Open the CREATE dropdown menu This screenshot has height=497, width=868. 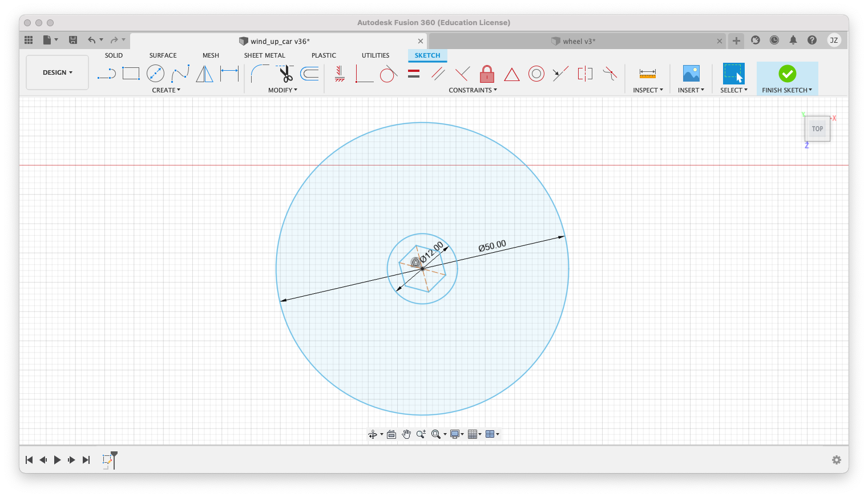click(x=165, y=90)
